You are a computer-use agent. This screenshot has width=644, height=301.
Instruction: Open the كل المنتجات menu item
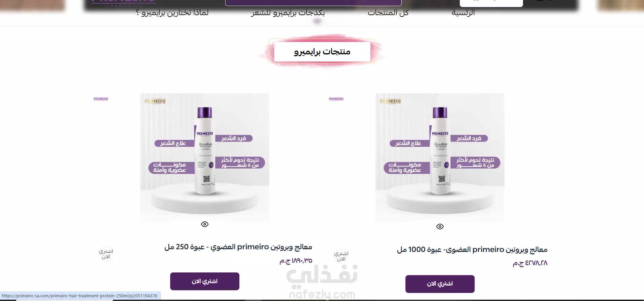tap(388, 13)
